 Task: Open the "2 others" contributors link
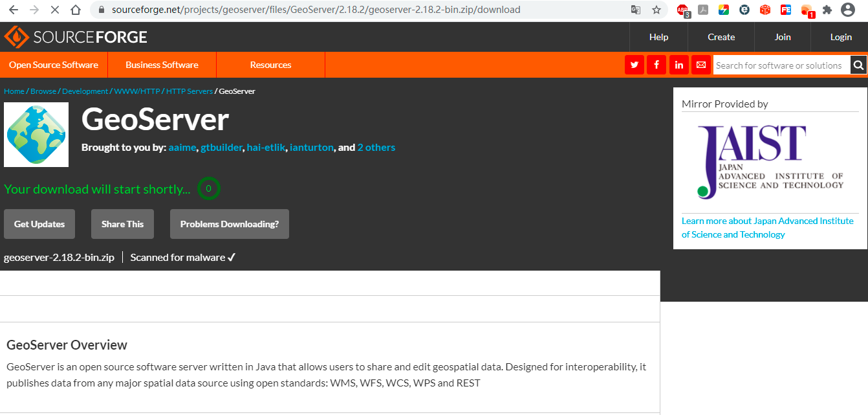pyautogui.click(x=376, y=148)
